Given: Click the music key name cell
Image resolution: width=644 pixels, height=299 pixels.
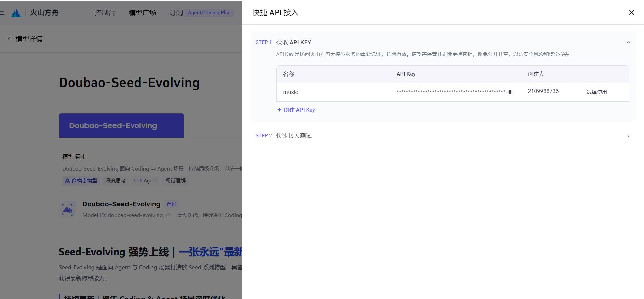Looking at the screenshot, I should coord(291,92).
